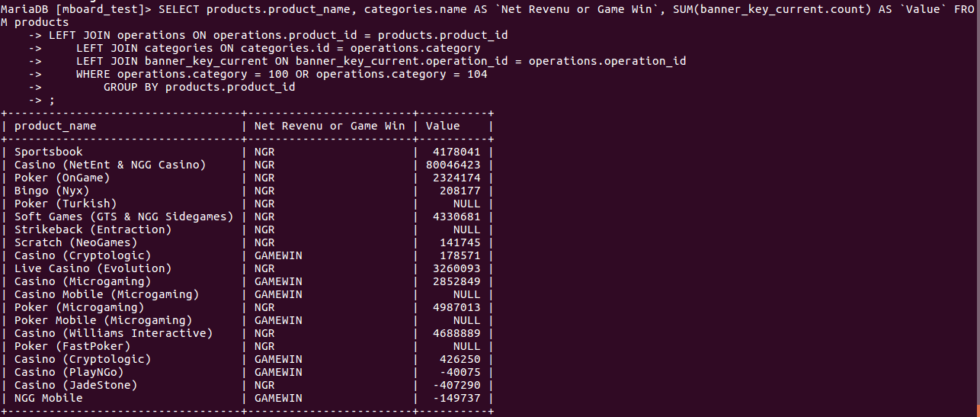Click the value 178571
The image size is (980, 417).
[x=460, y=255]
